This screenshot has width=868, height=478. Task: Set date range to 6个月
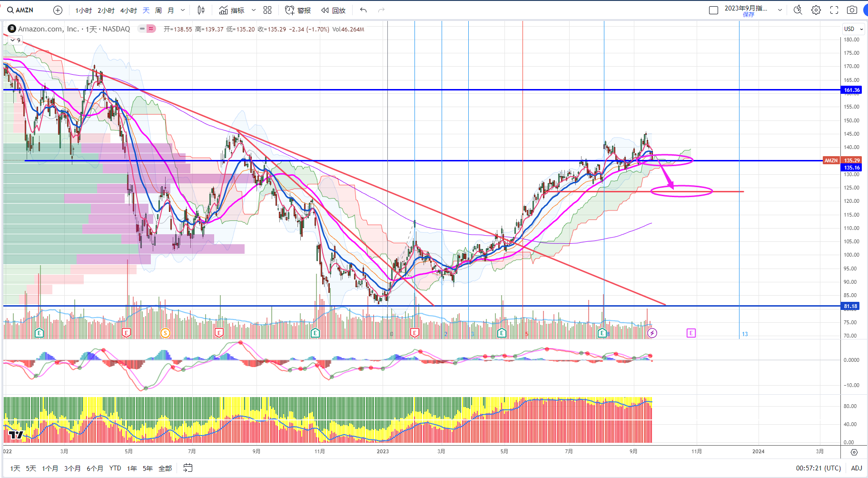[x=95, y=468]
